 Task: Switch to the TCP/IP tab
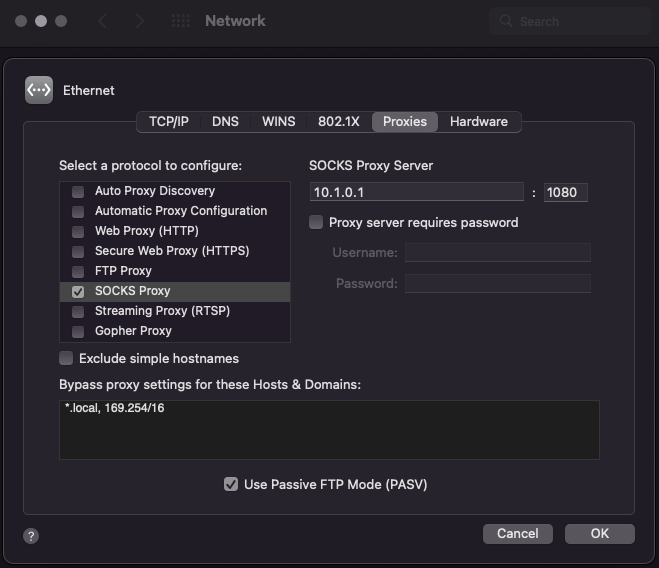click(x=169, y=121)
